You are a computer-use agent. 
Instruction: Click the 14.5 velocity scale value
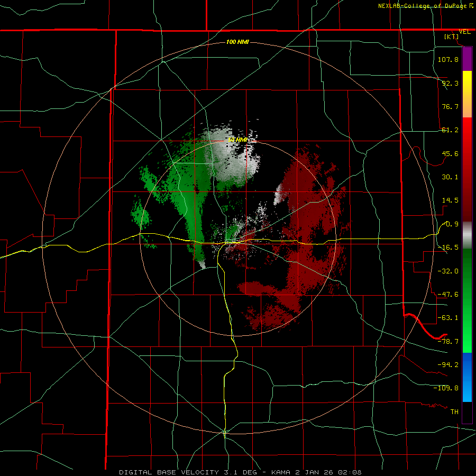(450, 200)
